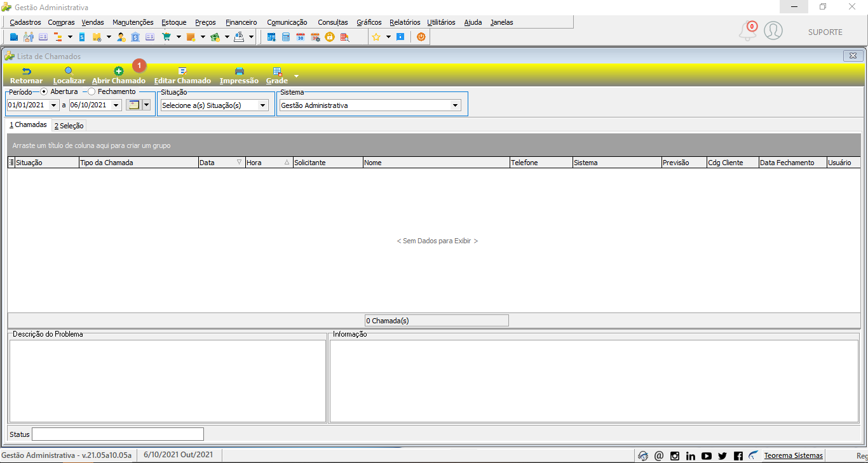Click the Retornar button
Image resolution: width=868 pixels, height=463 pixels.
(27, 75)
